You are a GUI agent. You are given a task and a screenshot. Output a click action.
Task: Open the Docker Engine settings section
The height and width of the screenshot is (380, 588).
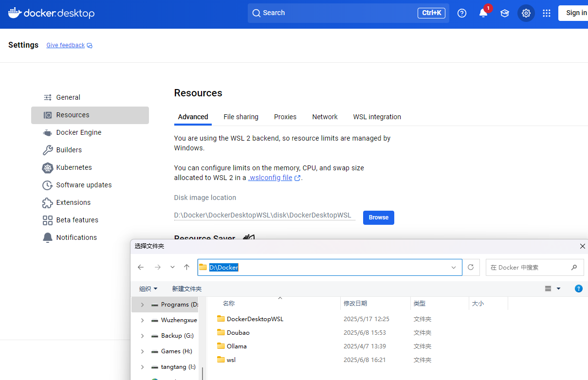click(90, 132)
